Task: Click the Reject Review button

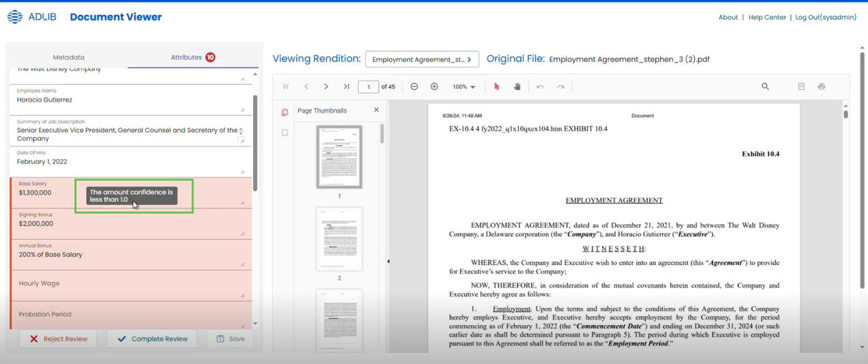Action: pos(58,339)
